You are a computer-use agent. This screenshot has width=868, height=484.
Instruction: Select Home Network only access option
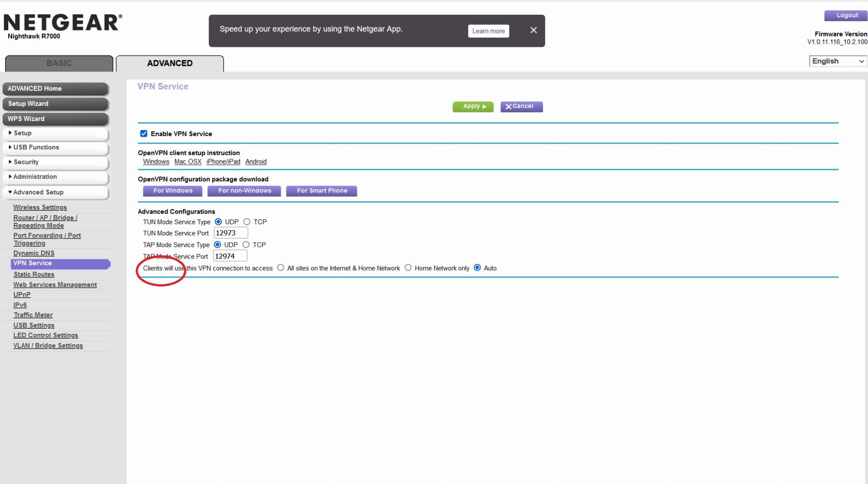point(408,268)
